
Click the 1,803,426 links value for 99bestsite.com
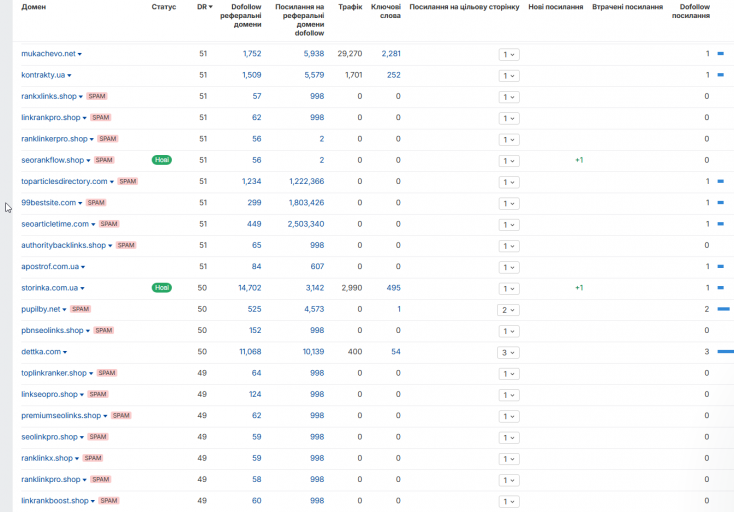coord(307,203)
